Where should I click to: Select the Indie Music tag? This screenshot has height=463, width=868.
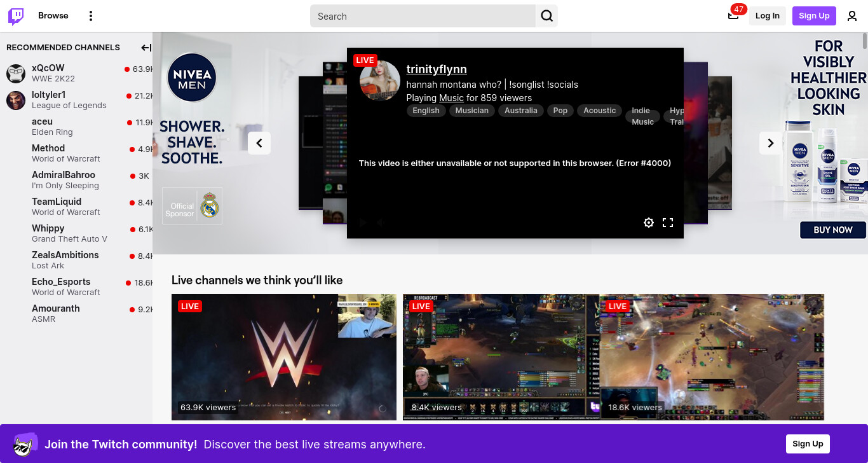[x=642, y=116]
